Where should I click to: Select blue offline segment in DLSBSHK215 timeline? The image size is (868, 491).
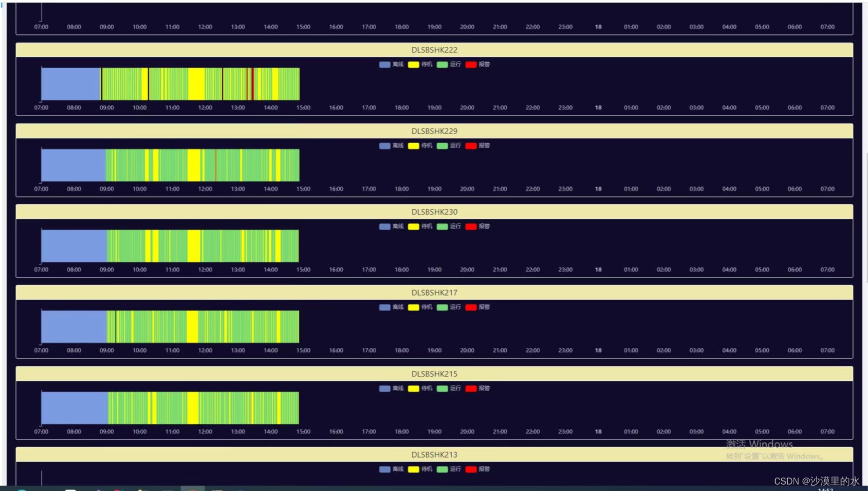75,408
